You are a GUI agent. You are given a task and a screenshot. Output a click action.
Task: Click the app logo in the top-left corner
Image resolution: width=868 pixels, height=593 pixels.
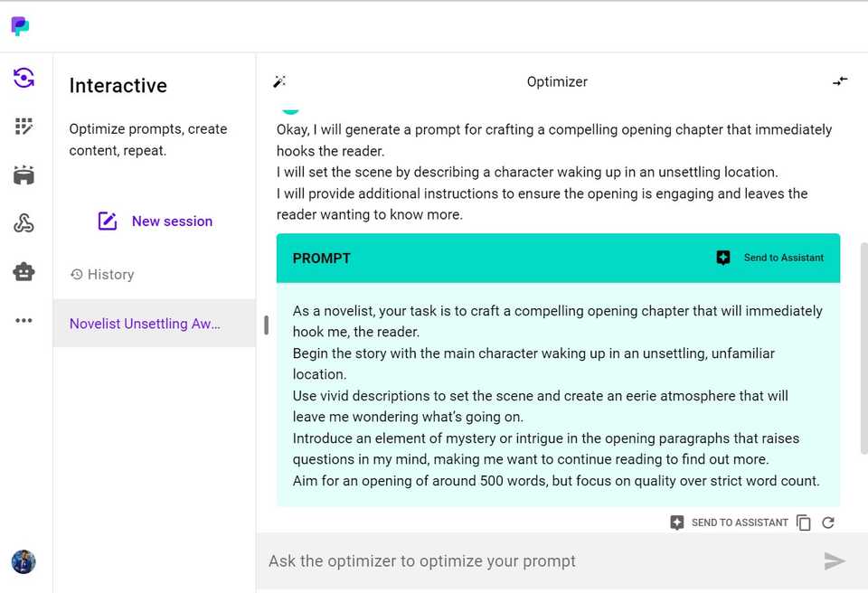[x=20, y=26]
